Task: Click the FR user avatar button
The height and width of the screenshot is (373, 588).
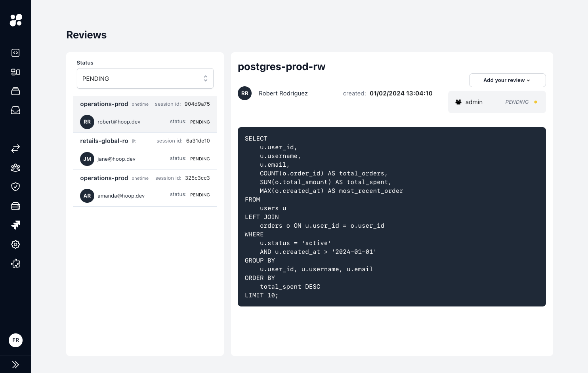Action: (x=15, y=340)
